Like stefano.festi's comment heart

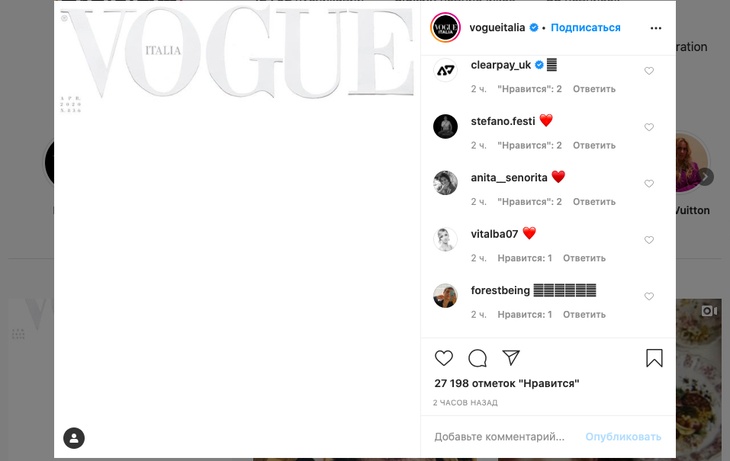pos(649,127)
